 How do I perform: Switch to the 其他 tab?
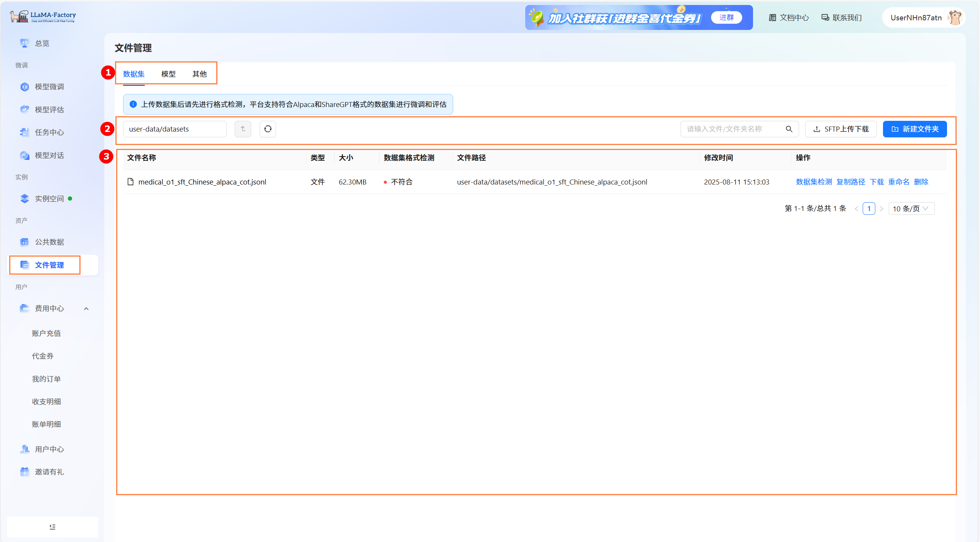(199, 74)
